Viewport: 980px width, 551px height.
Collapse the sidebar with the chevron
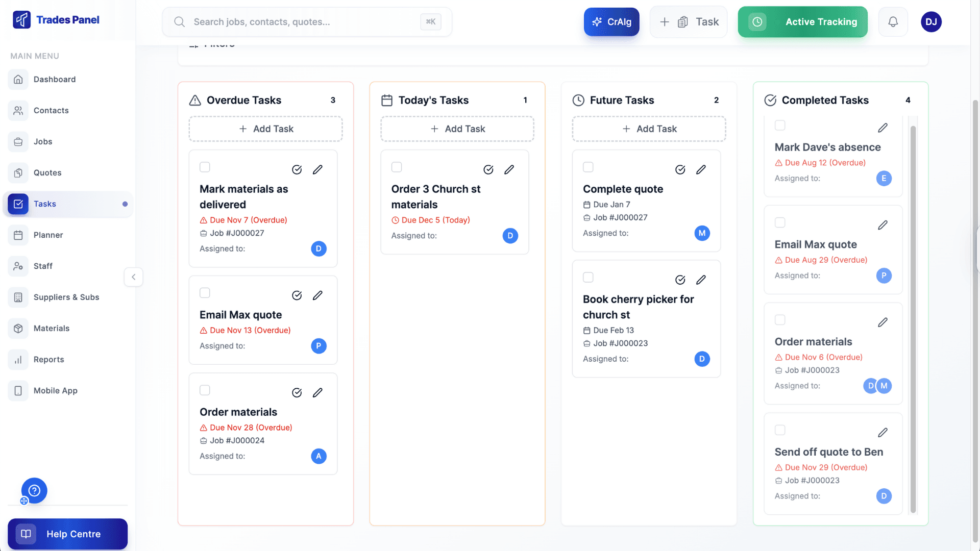pos(133,277)
